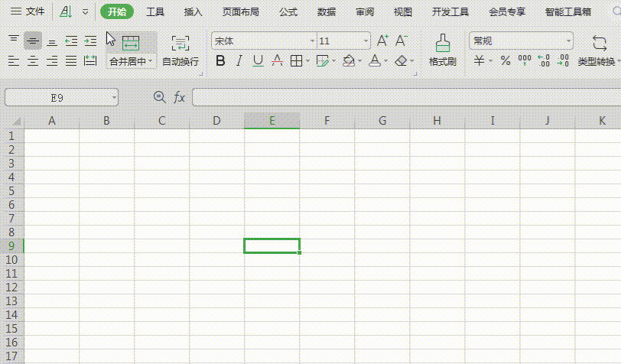Click the eraser clear icon

pos(402,60)
